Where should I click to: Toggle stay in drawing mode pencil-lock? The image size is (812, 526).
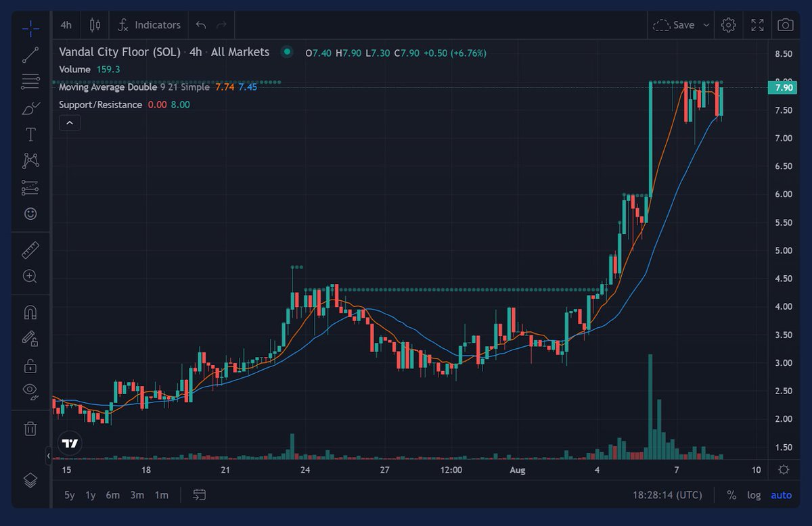pyautogui.click(x=30, y=338)
